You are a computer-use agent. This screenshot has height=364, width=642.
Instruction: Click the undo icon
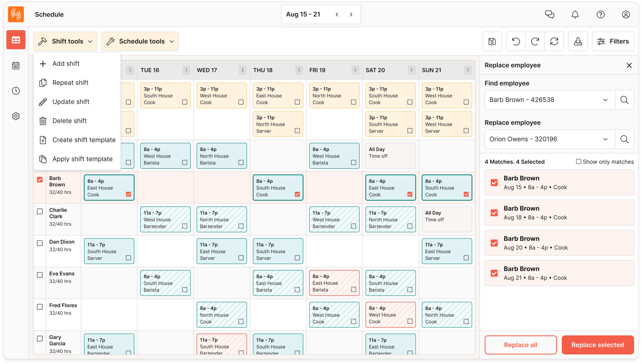pos(516,41)
